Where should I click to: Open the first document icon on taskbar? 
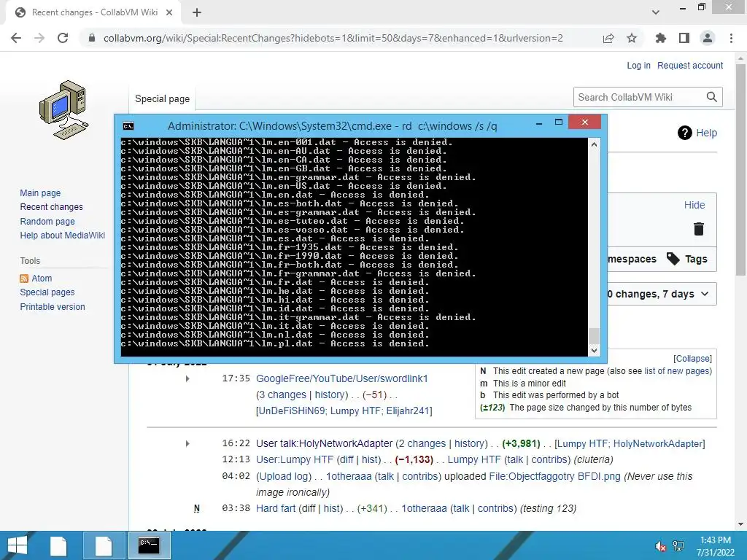[x=58, y=545]
